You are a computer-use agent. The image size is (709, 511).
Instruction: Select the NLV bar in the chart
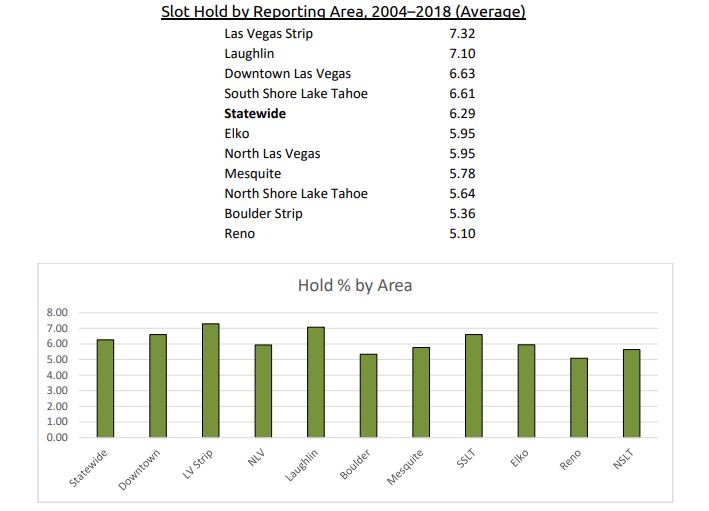[263, 391]
